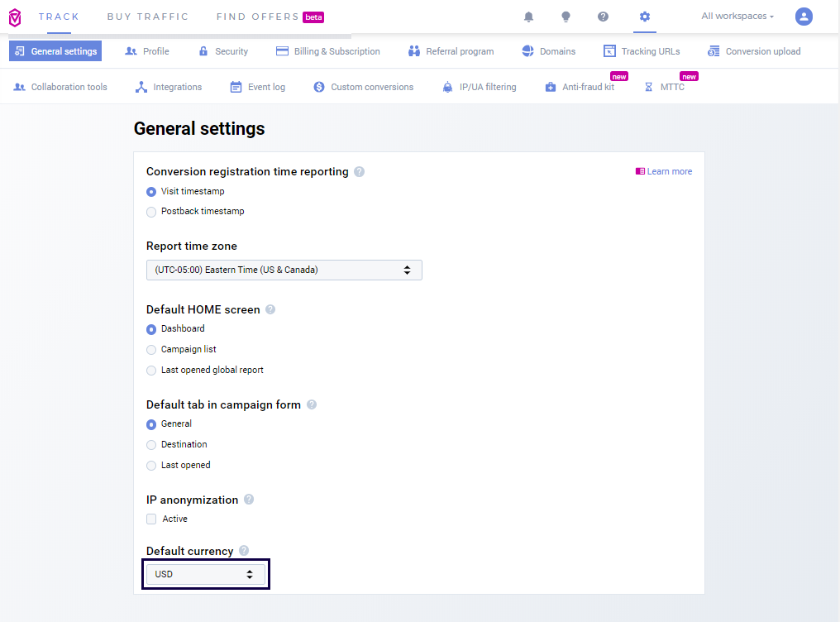840x622 pixels.
Task: Click help icon beside IP anonymization
Action: click(x=249, y=500)
